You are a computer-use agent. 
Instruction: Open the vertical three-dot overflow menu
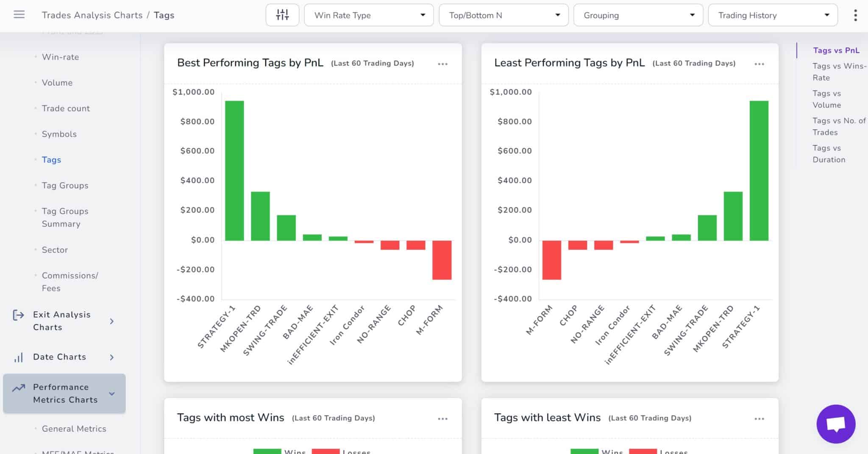[x=855, y=15]
